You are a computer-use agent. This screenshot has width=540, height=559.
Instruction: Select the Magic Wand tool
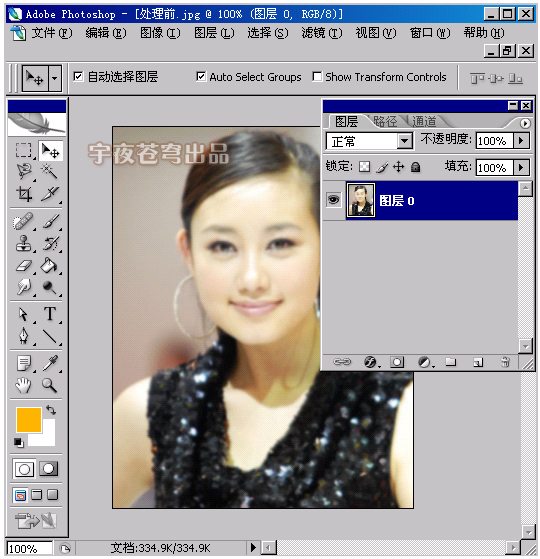(50, 172)
